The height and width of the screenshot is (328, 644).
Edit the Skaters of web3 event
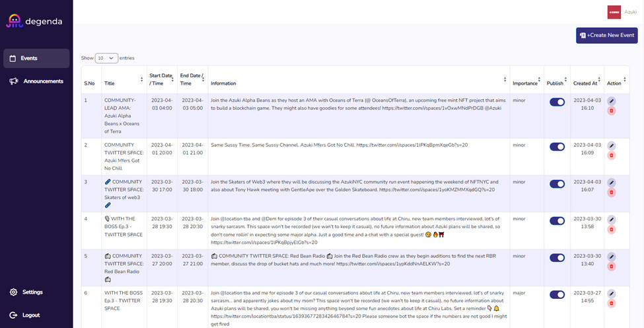click(x=612, y=183)
